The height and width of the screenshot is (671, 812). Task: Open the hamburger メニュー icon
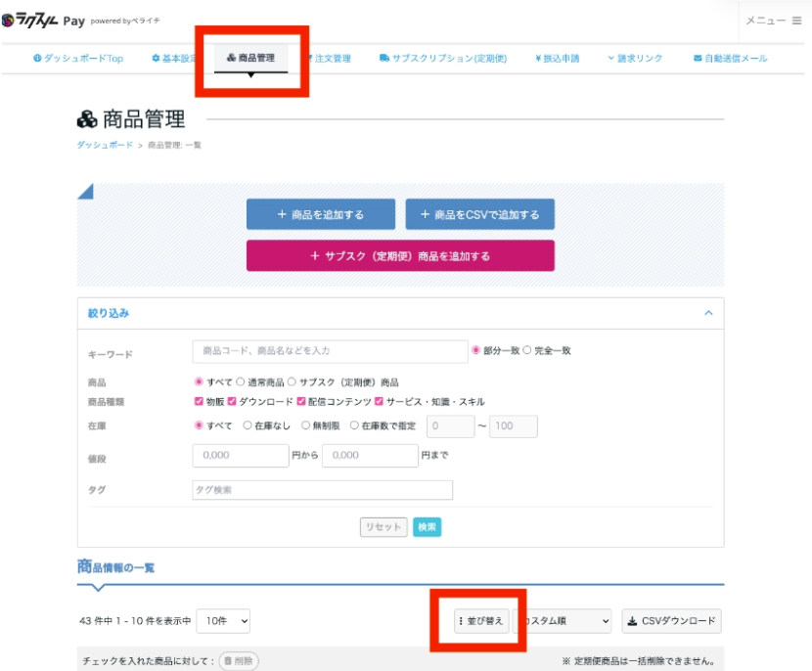796,21
